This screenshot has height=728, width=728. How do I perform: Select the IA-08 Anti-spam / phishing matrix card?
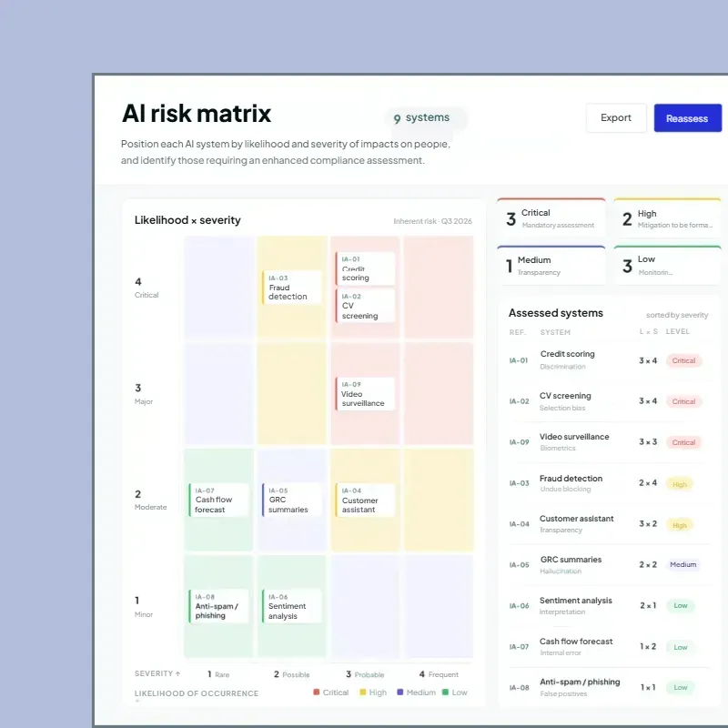coord(218,606)
